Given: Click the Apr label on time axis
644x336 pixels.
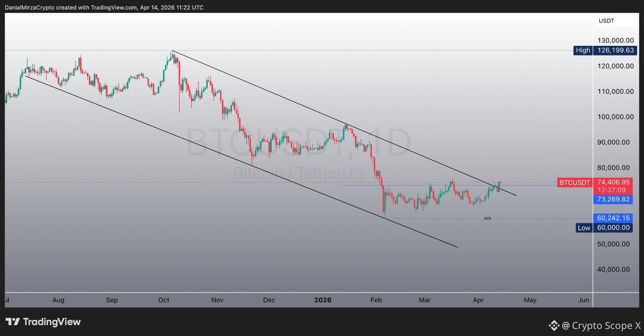Looking at the screenshot, I should (478, 300).
